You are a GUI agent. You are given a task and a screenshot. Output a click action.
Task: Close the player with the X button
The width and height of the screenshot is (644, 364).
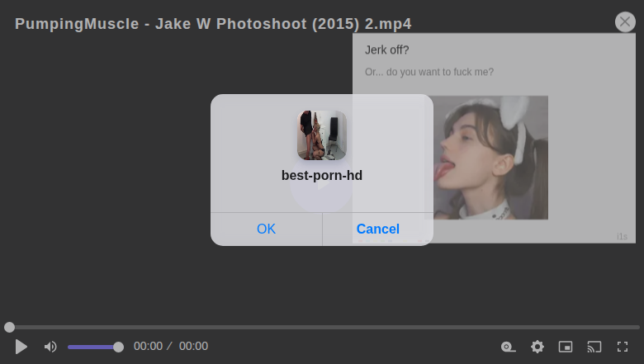(x=625, y=22)
